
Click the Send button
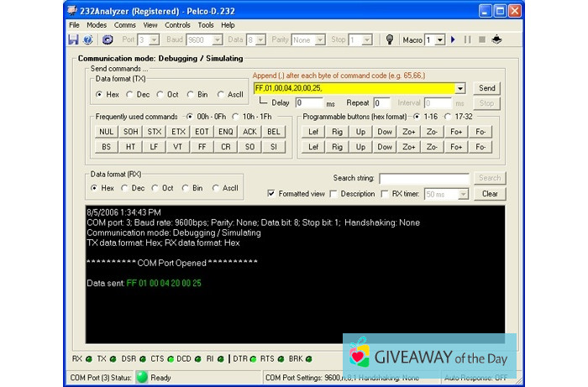click(487, 88)
